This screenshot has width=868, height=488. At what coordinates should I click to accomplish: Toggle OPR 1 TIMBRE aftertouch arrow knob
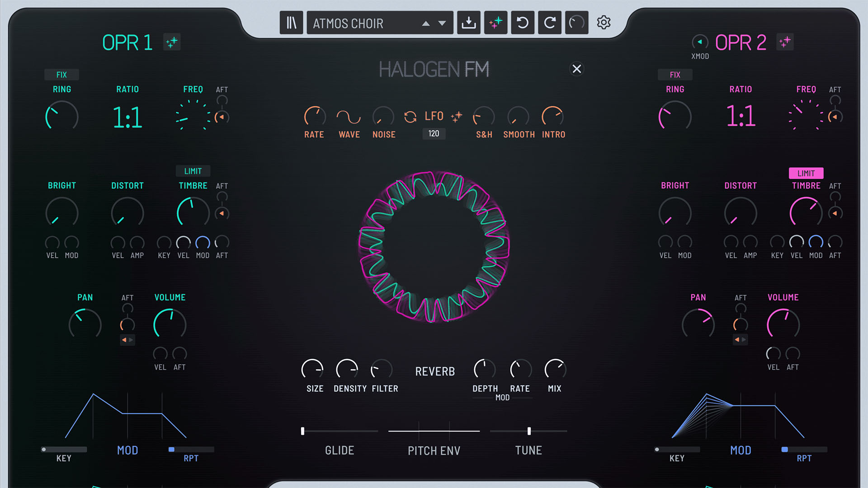[x=222, y=213]
